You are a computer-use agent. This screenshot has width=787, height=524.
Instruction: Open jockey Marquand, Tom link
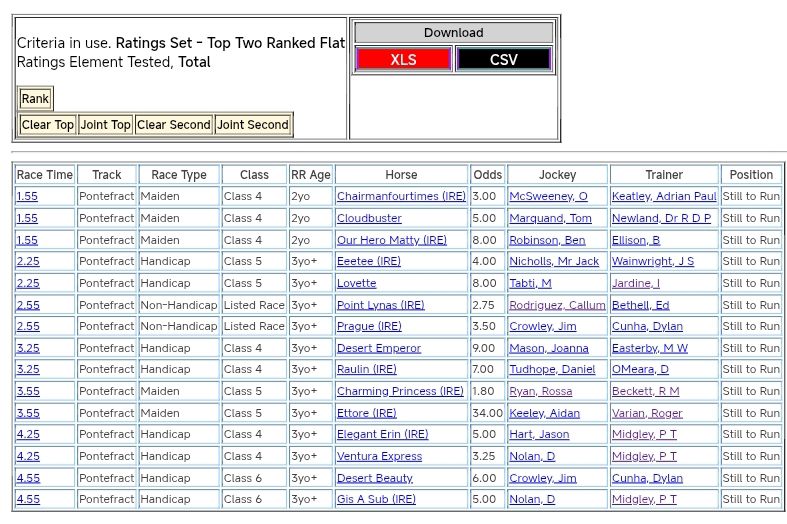550,218
